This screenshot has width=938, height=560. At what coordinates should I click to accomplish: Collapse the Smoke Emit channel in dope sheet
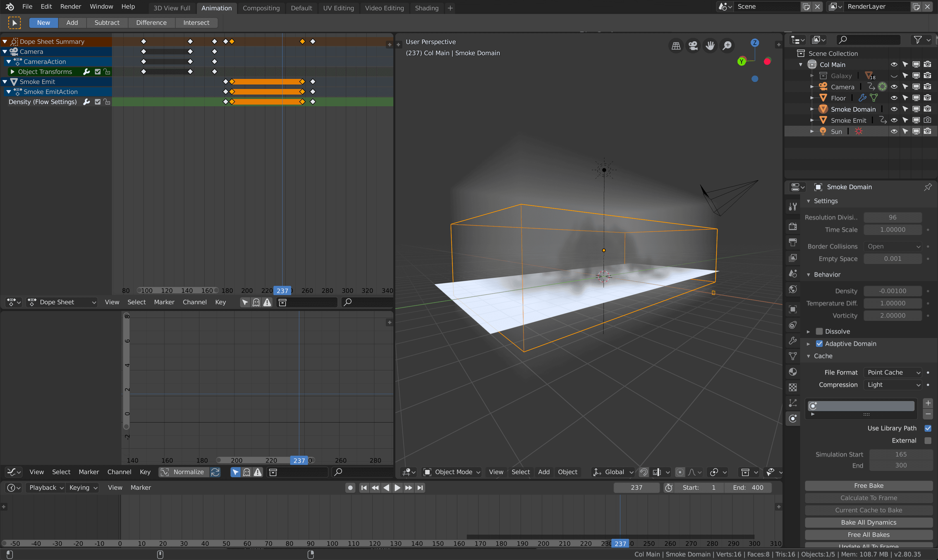[x=5, y=81]
